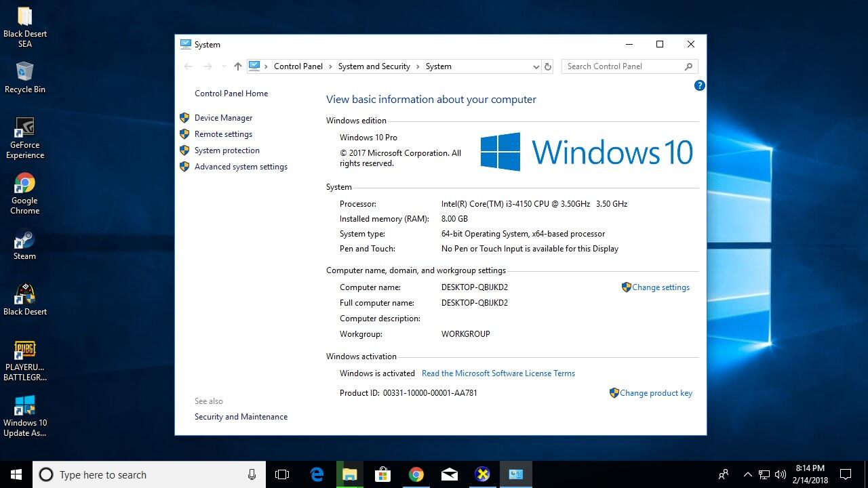The image size is (868, 488).
Task: Click the Forward navigation arrow
Action: click(208, 66)
